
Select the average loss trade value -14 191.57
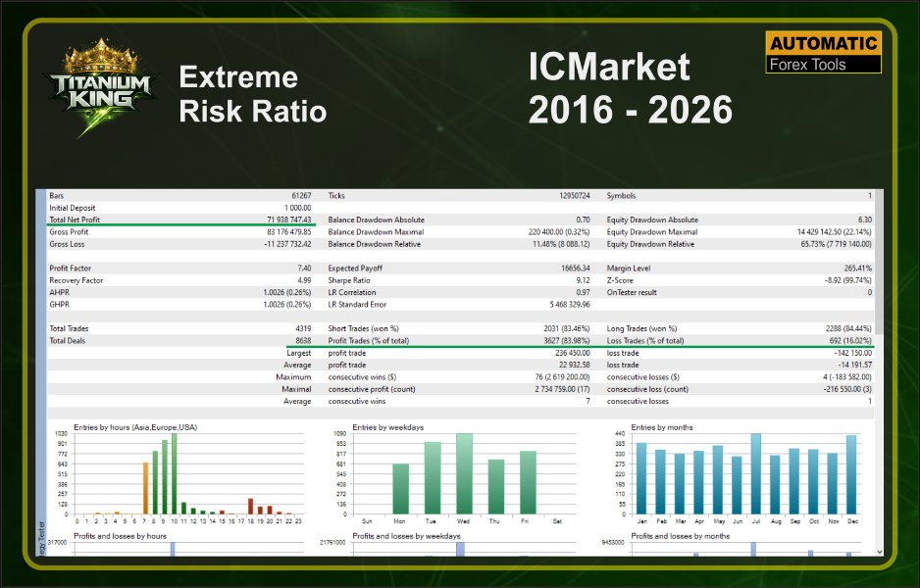tap(854, 365)
